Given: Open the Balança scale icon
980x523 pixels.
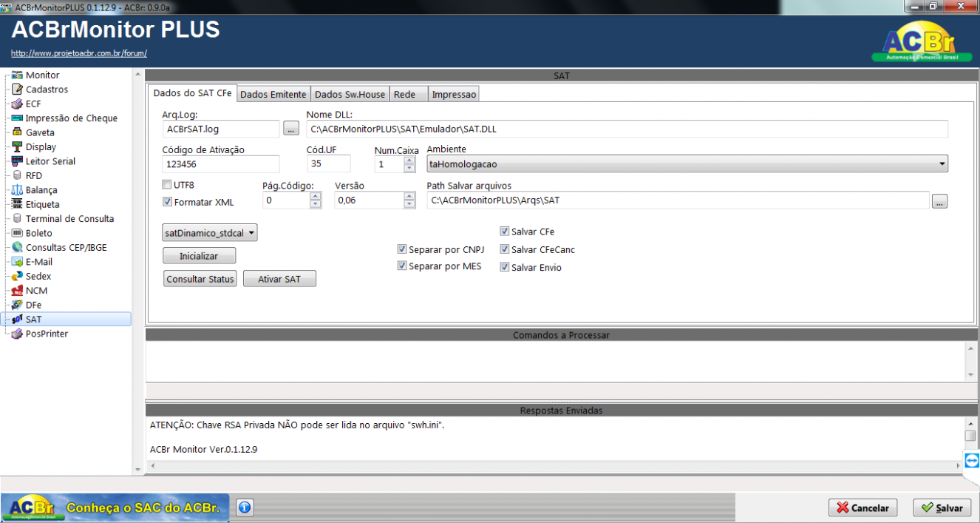Looking at the screenshot, I should click(x=17, y=190).
